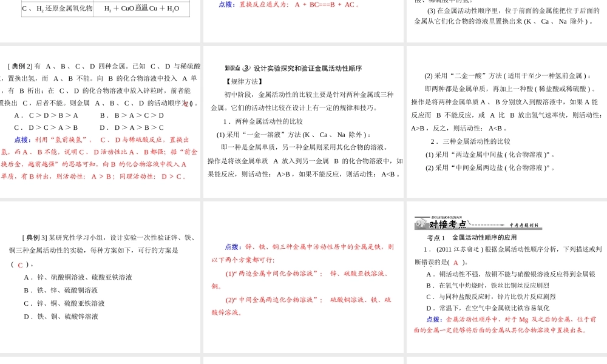Click the line “1．两种金属活动性的比较”

pos(263,121)
